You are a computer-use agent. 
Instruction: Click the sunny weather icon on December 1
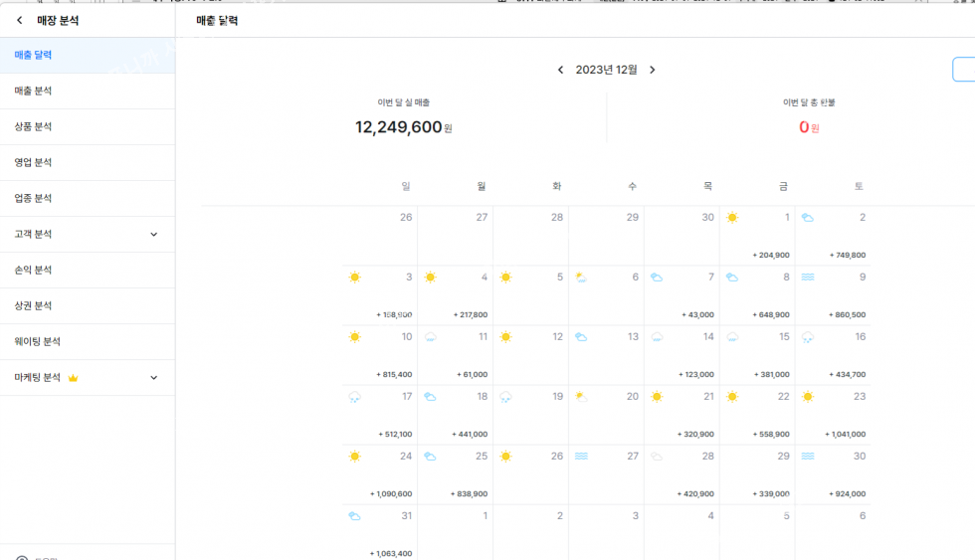click(x=732, y=218)
